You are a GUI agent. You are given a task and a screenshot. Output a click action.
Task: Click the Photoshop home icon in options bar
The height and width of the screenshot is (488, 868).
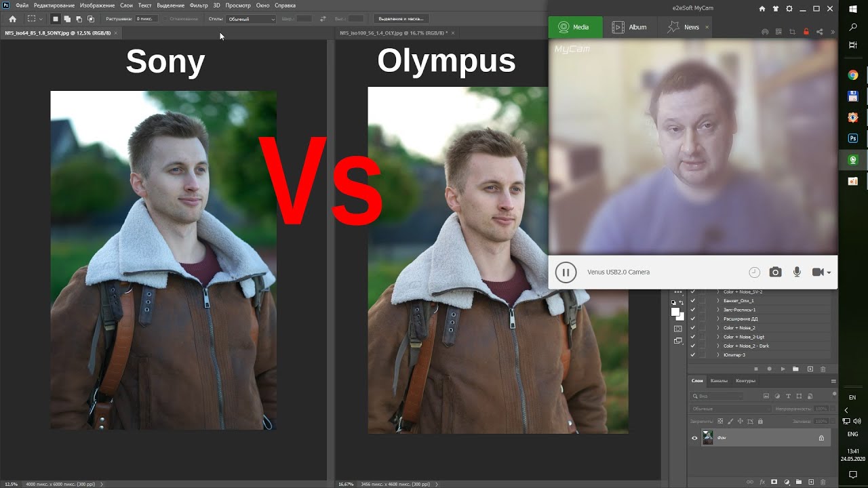[12, 19]
